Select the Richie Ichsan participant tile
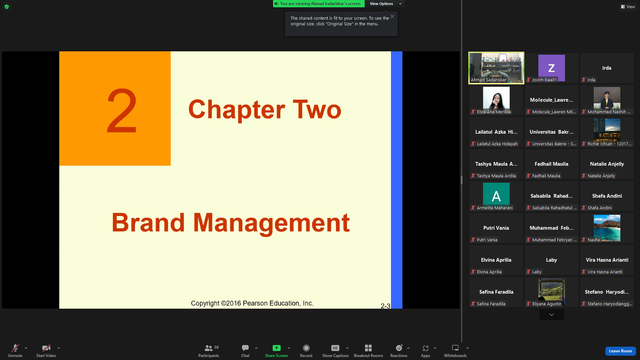640x360 pixels. coord(607,132)
